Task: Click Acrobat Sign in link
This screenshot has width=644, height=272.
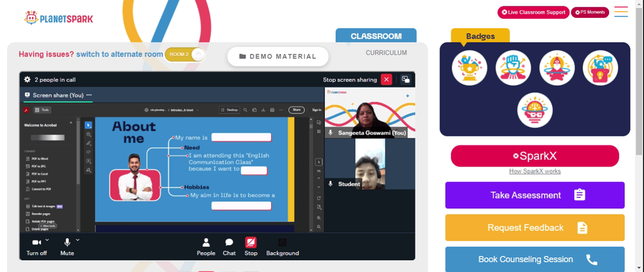Action: pyautogui.click(x=317, y=110)
